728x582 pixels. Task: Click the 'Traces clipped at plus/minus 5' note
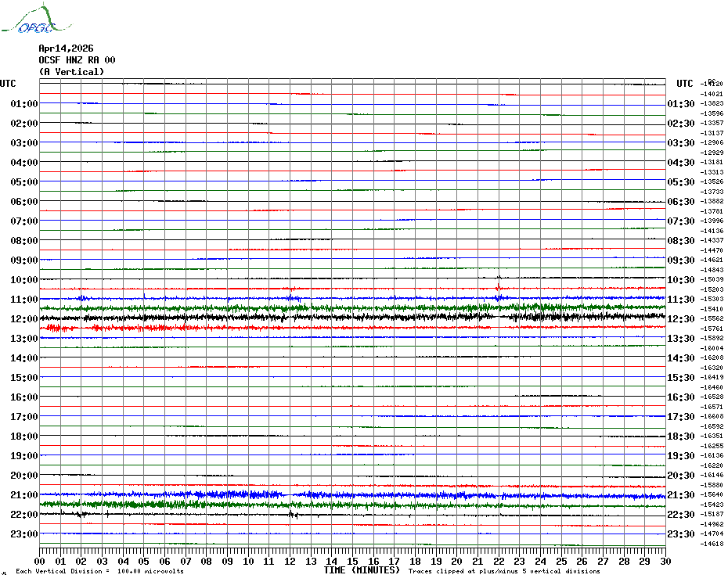tap(504, 571)
